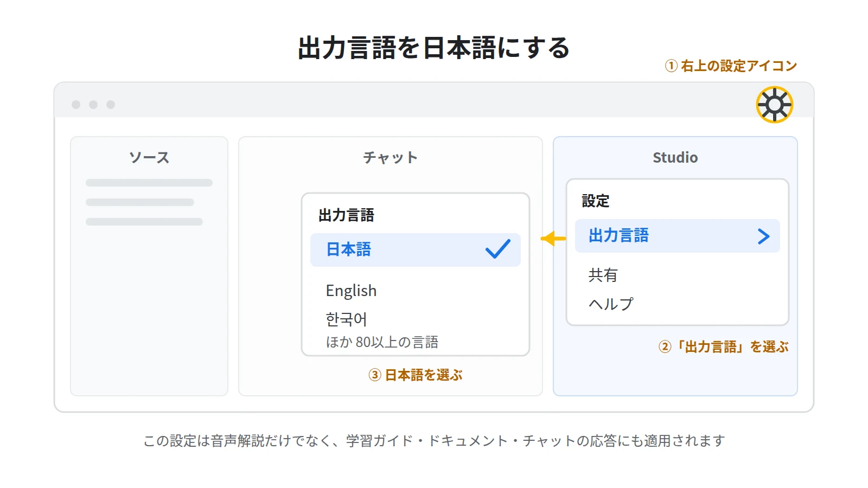Expand the 出力言語 chevron arrow

[x=763, y=236]
